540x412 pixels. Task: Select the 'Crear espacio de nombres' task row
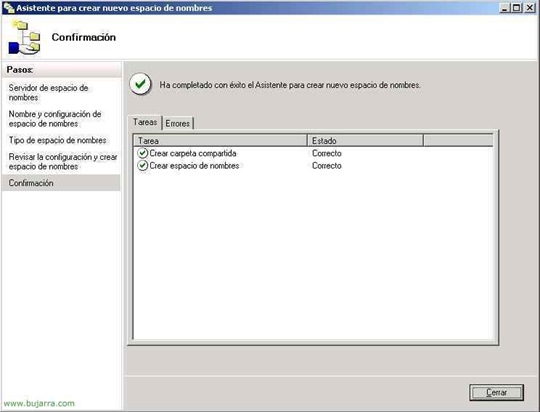pyautogui.click(x=313, y=166)
